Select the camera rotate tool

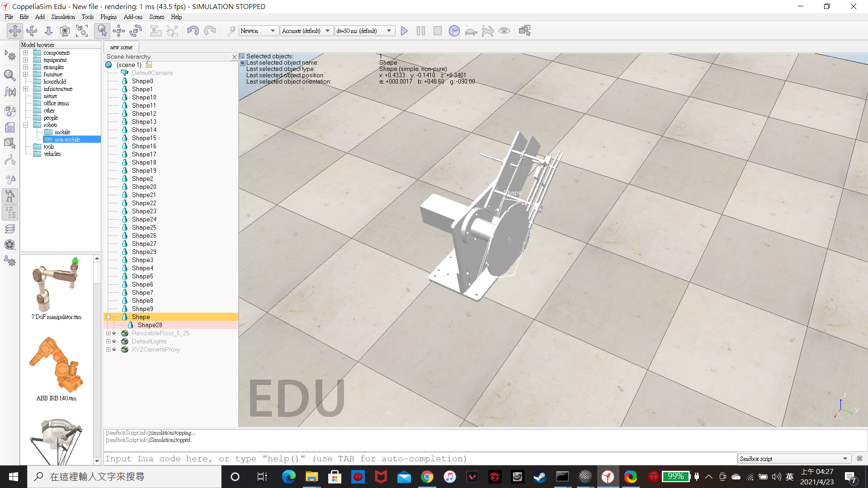[32, 31]
